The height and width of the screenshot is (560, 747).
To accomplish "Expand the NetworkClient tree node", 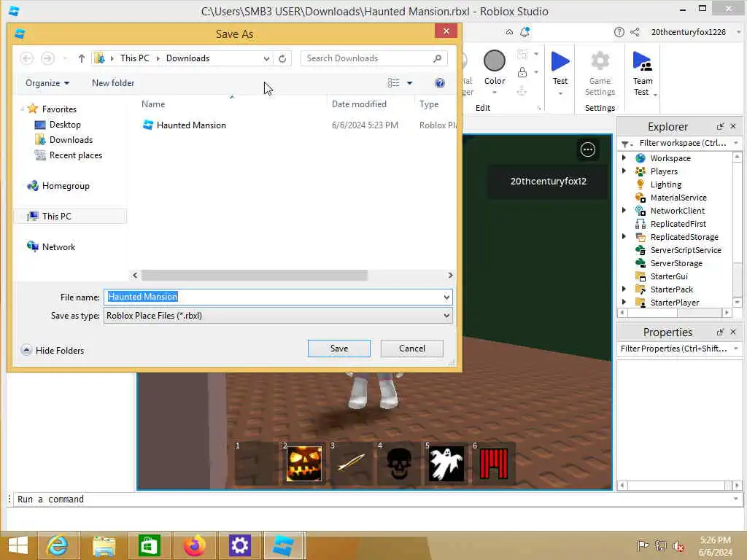I will 624,210.
